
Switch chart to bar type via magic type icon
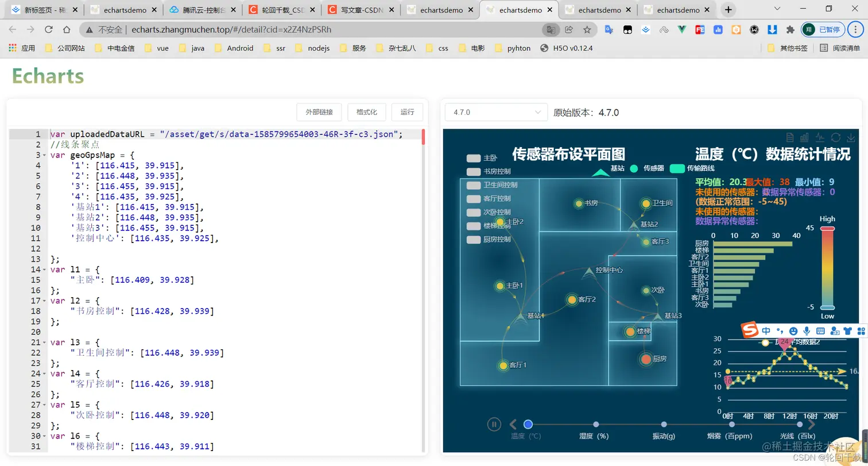805,137
